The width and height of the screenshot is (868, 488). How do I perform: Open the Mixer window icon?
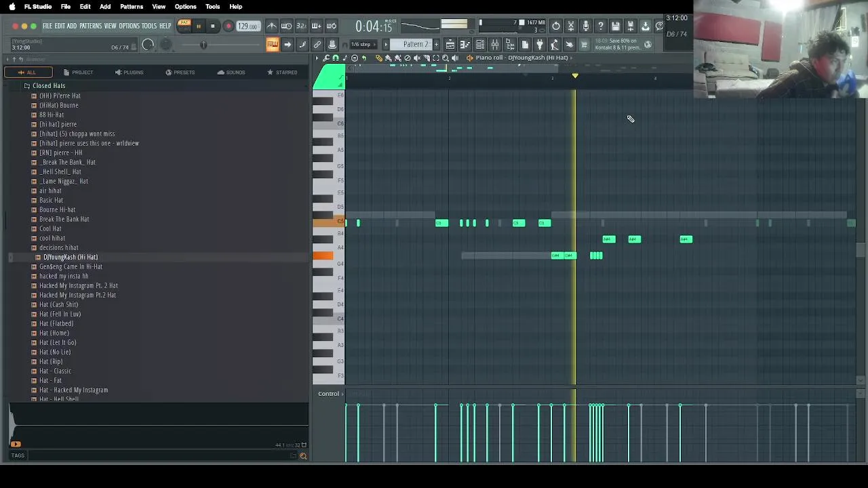(495, 45)
